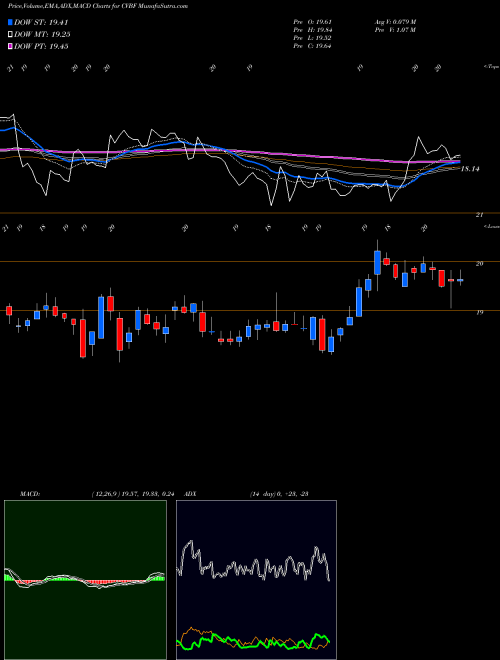The height and width of the screenshot is (660, 500).
Task: Click the 20 price axis label
Action: coord(479,263)
